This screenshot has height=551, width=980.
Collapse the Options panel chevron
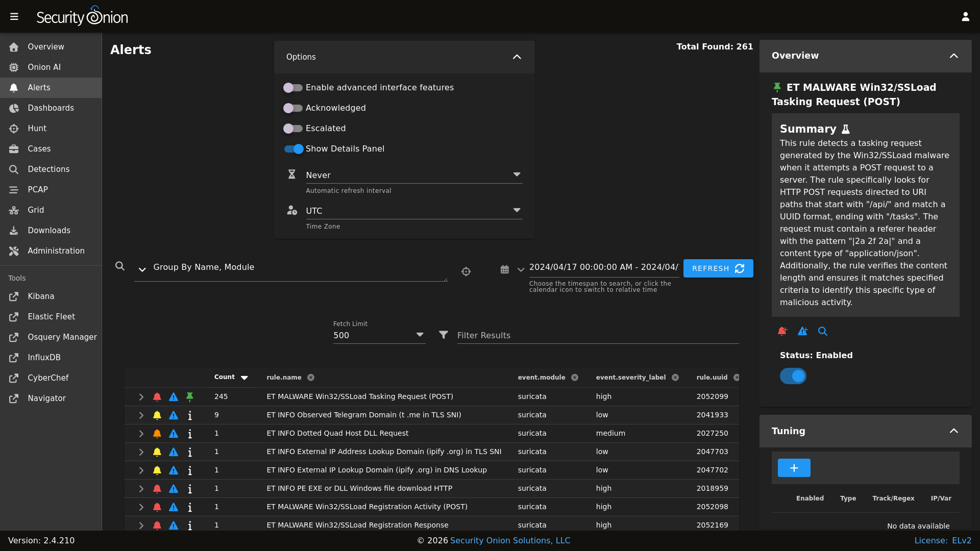[517, 57]
